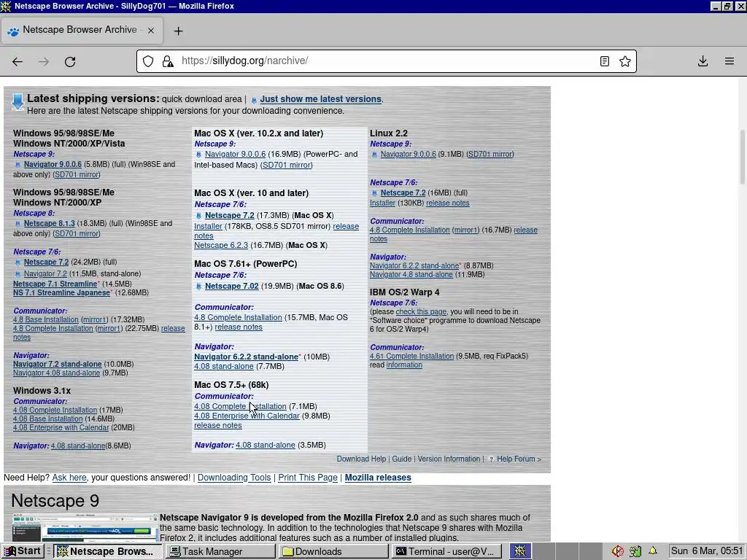Download Windows Netscape 7.2 24.2MB full
Viewport: 747px width, 560px height.
[46, 262]
